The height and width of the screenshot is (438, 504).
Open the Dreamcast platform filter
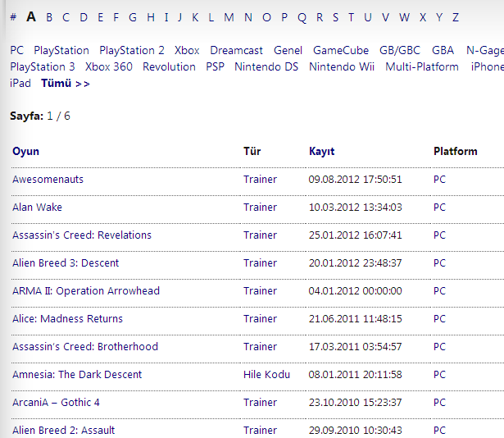(x=236, y=50)
